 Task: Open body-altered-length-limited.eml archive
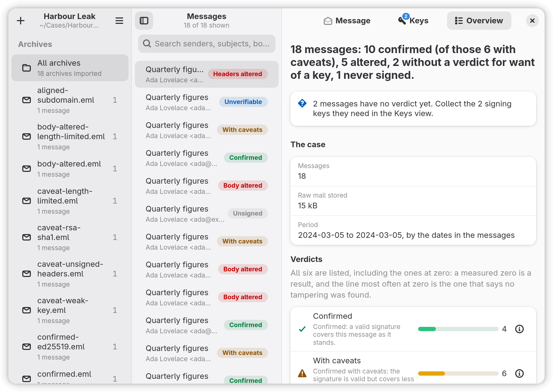70,137
